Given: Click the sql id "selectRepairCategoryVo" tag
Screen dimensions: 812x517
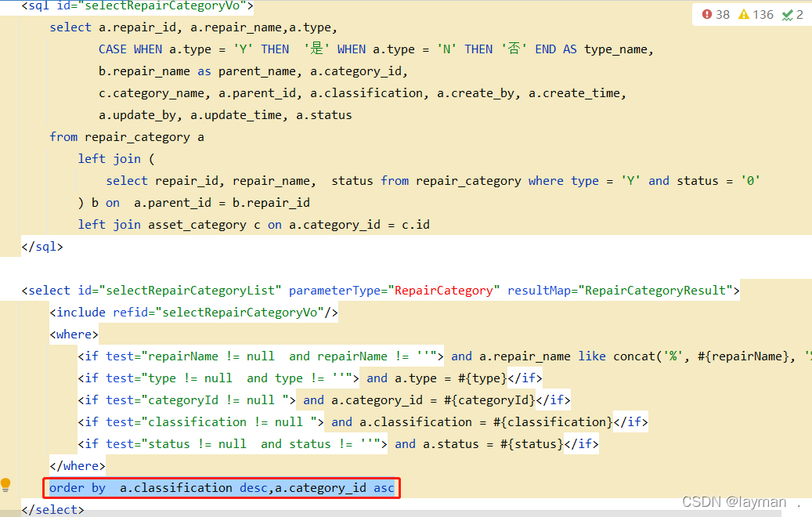Looking at the screenshot, I should coord(137,6).
